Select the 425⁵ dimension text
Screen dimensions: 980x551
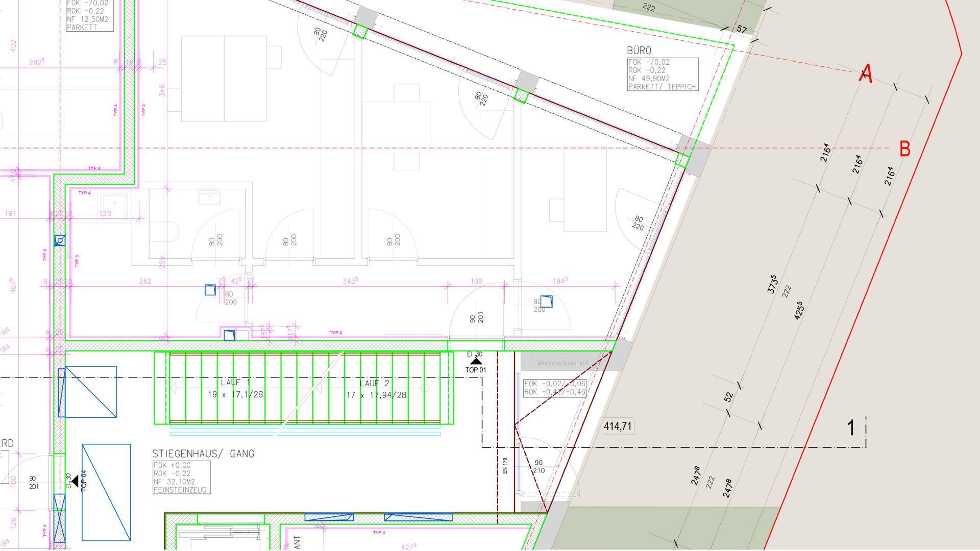point(799,310)
